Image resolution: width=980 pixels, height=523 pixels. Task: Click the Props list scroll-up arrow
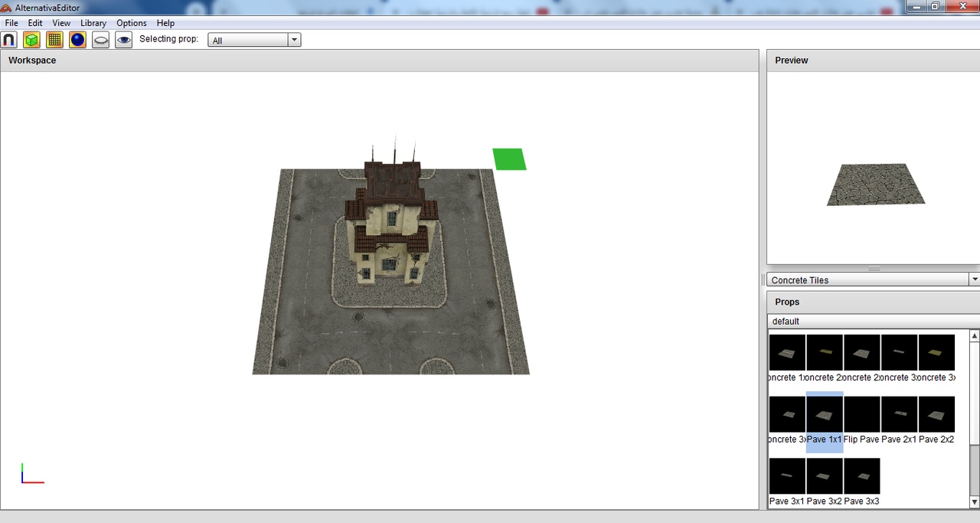coord(974,335)
